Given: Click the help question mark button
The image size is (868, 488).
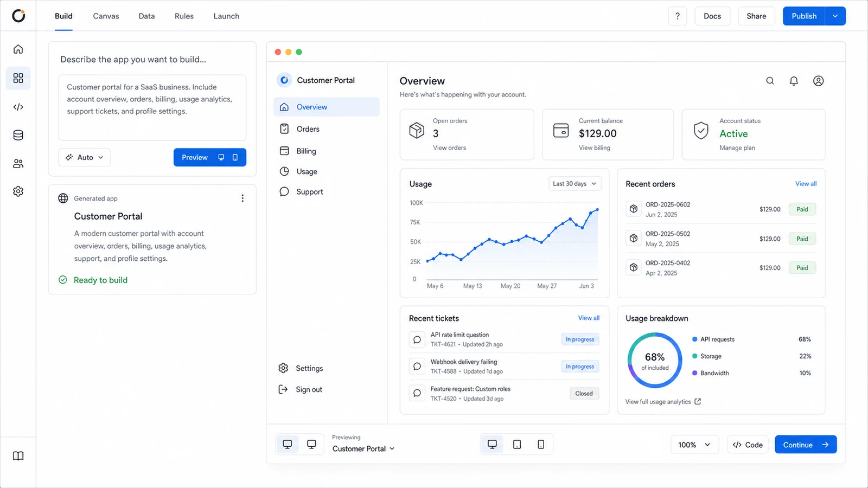Looking at the screenshot, I should point(678,16).
